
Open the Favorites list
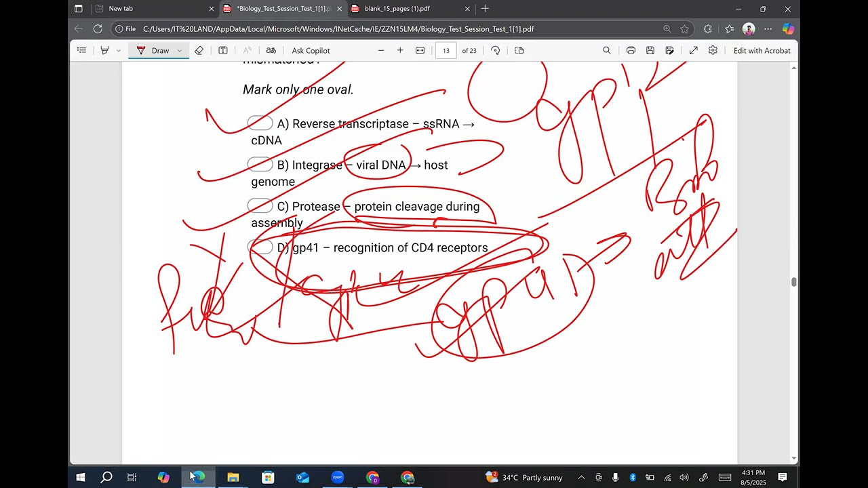(x=730, y=29)
